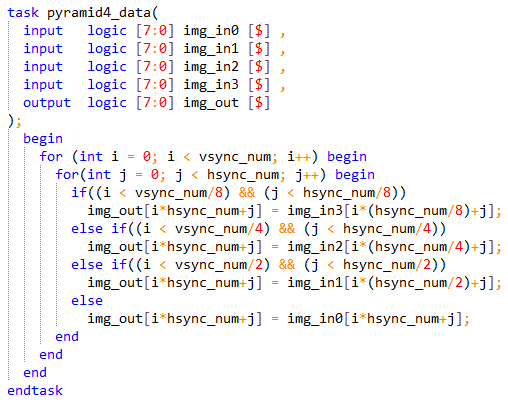Click 'img_in2' on the assignment right side
The width and height of the screenshot is (508, 403).
(x=315, y=247)
